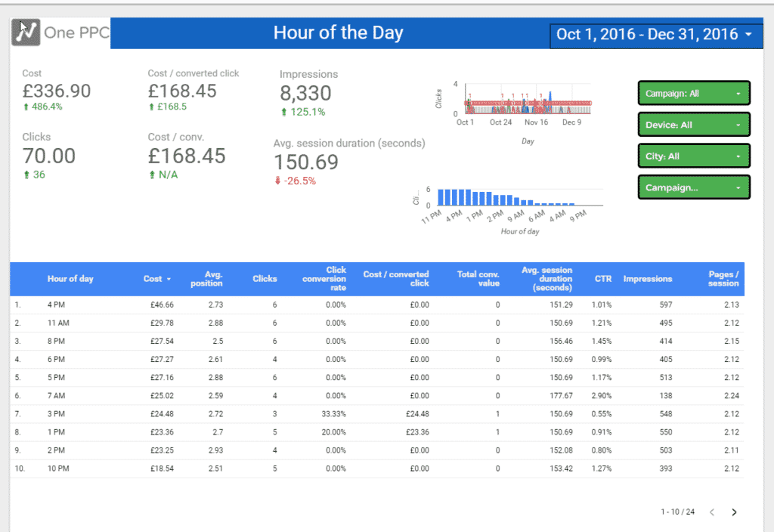Click the One PPC logo icon
The width and height of the screenshot is (774, 532).
28,32
